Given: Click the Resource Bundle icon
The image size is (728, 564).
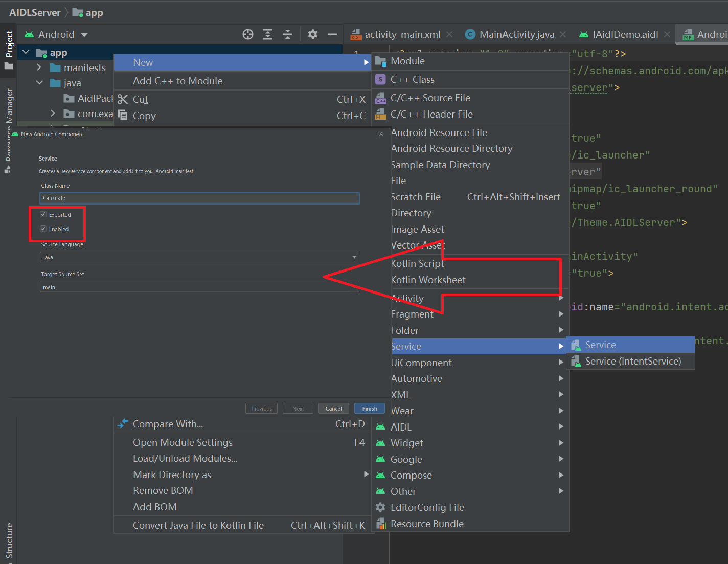Looking at the screenshot, I should 381,524.
